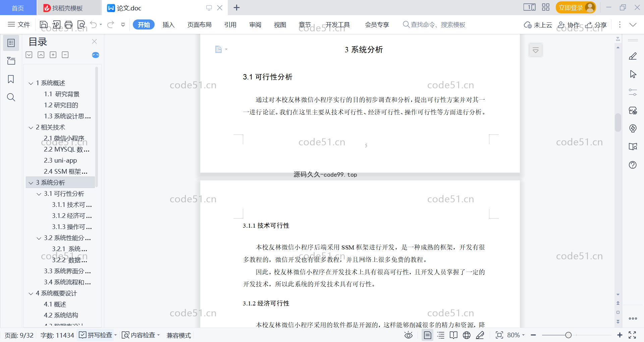The image size is (644, 342).
Task: Collapse the 2 相关技术 tree node
Action: pos(31,127)
